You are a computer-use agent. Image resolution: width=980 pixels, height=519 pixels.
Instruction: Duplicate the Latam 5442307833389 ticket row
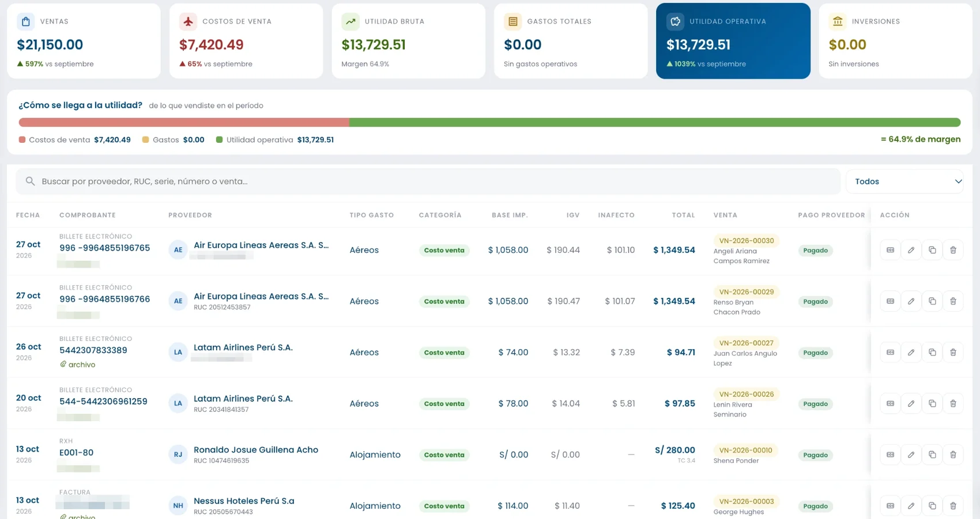click(932, 353)
